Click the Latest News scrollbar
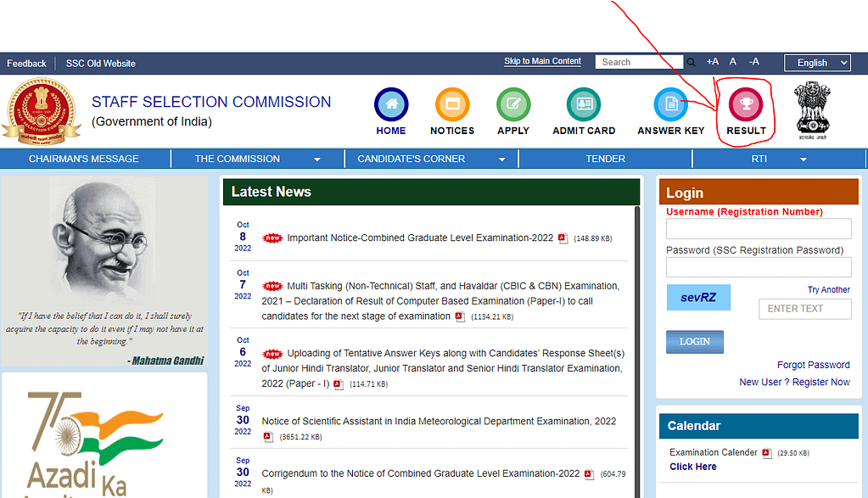 [637, 352]
